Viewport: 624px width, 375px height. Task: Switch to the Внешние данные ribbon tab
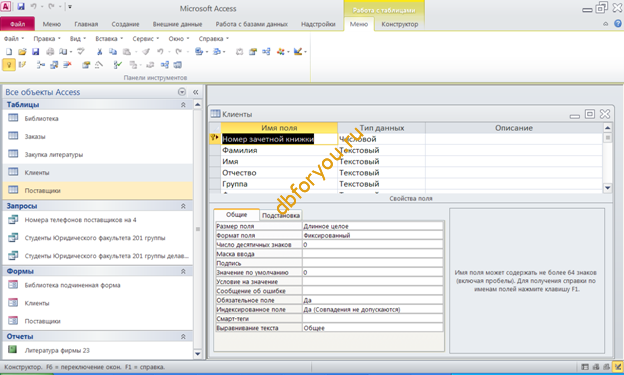point(177,24)
